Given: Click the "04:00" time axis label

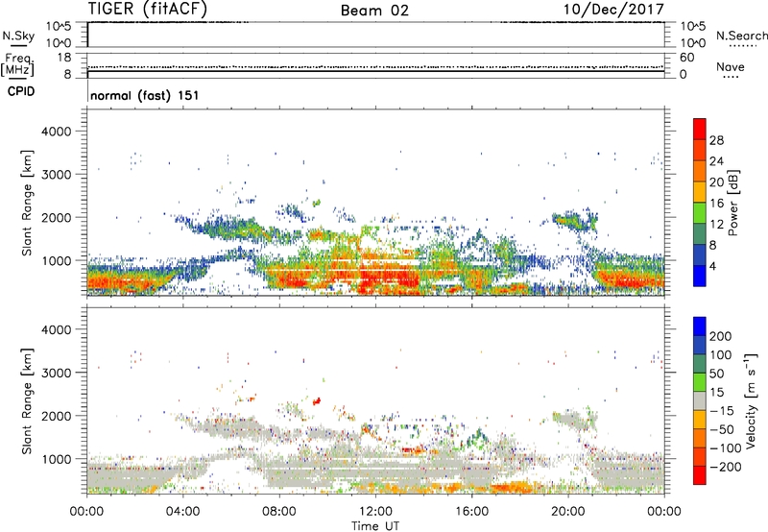Looking at the screenshot, I should pyautogui.click(x=182, y=512).
